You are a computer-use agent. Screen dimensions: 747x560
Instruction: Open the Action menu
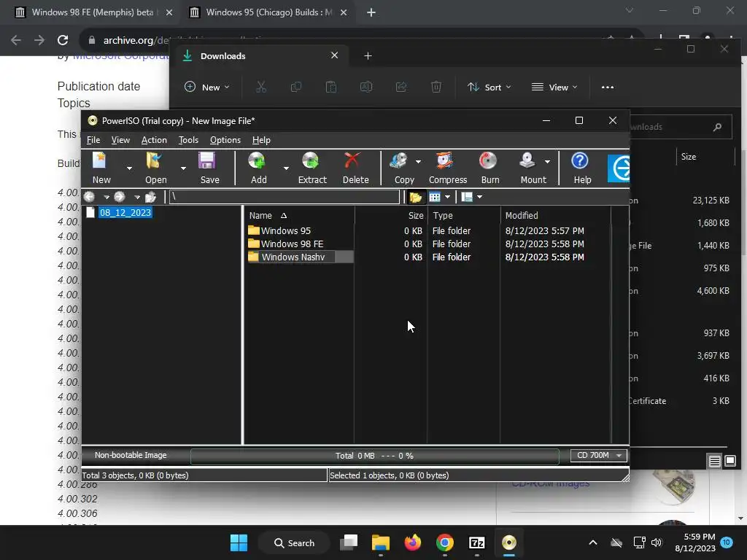coord(154,140)
